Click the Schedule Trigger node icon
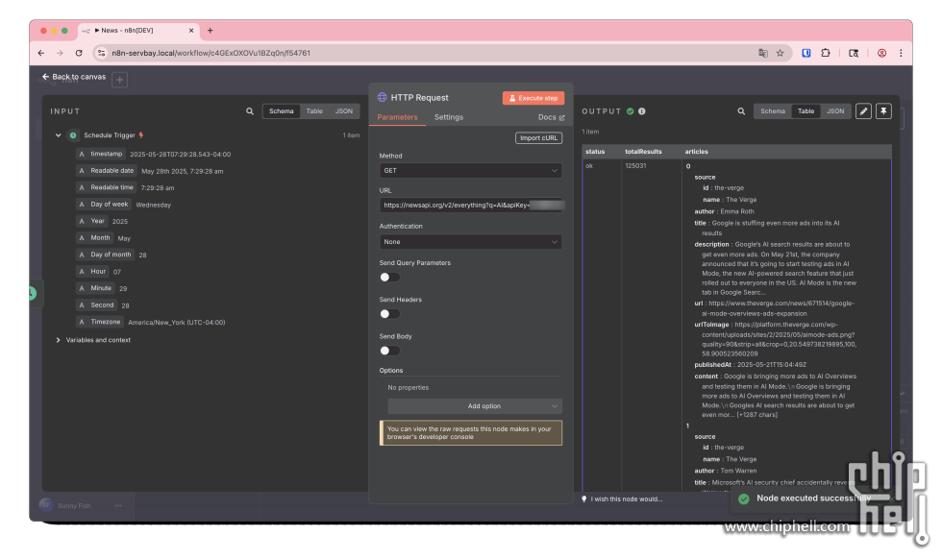942x560 pixels. click(73, 135)
